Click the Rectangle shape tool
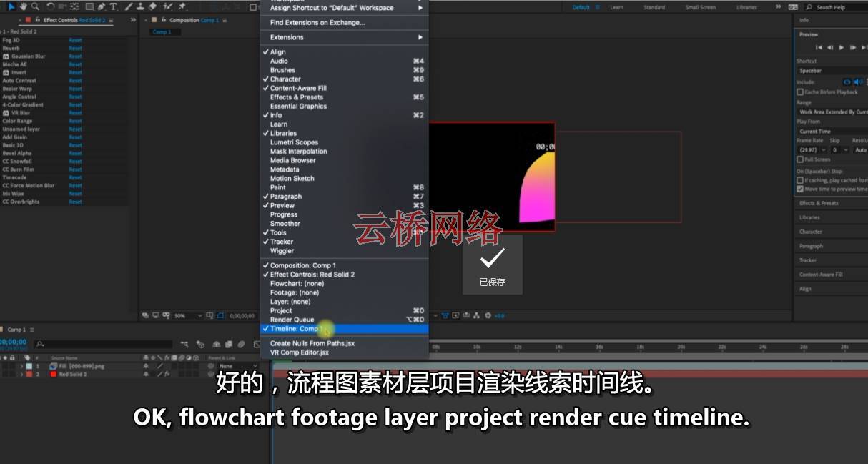The width and height of the screenshot is (868, 464). point(88,6)
